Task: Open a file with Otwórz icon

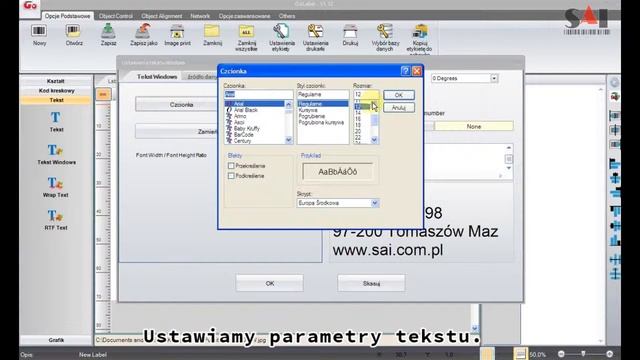Action: [73, 31]
